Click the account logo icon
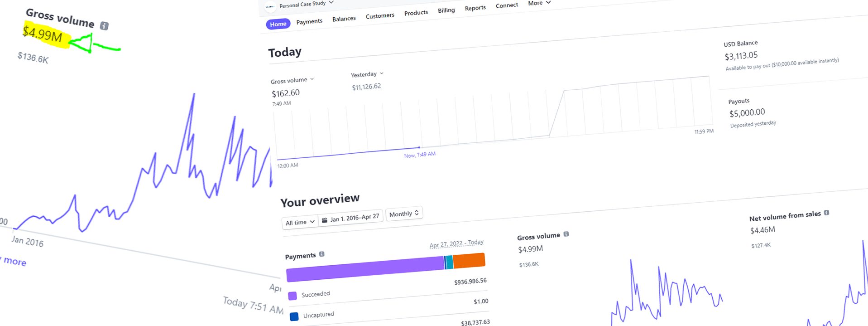The image size is (868, 326). [x=270, y=7]
